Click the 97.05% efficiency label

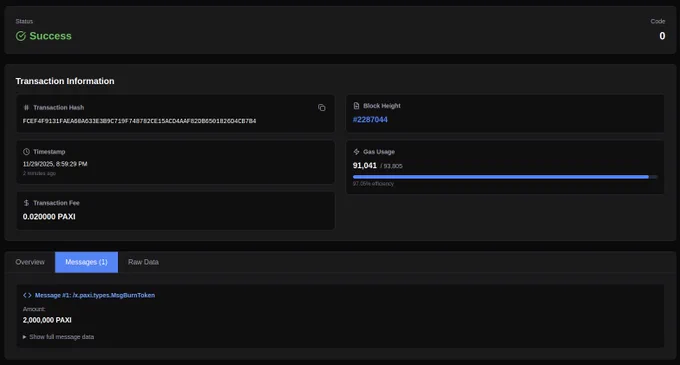373,184
